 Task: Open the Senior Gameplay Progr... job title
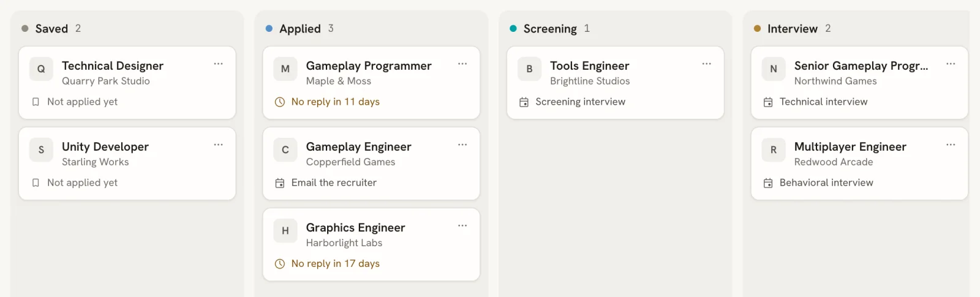(x=861, y=66)
